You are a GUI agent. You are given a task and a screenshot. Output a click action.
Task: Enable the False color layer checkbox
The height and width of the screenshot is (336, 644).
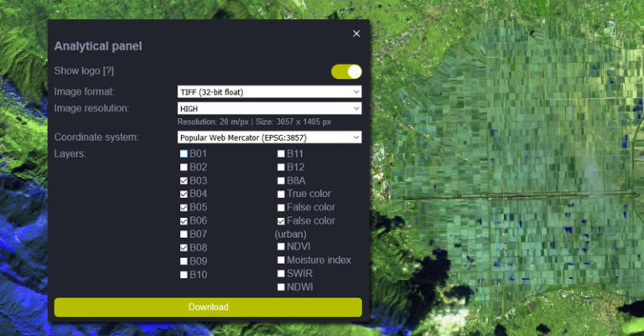[281, 208]
